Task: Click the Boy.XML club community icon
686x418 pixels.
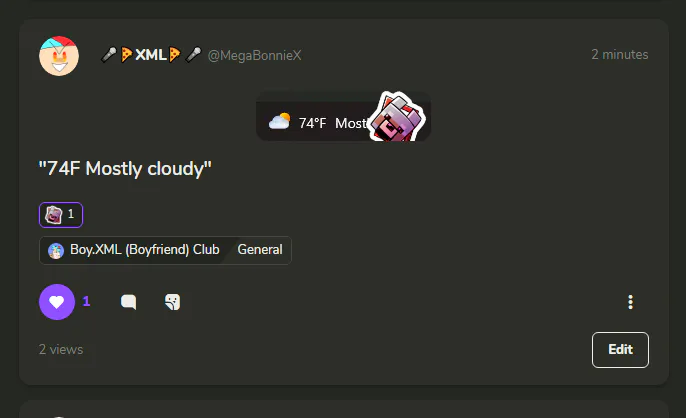Action: pos(56,250)
